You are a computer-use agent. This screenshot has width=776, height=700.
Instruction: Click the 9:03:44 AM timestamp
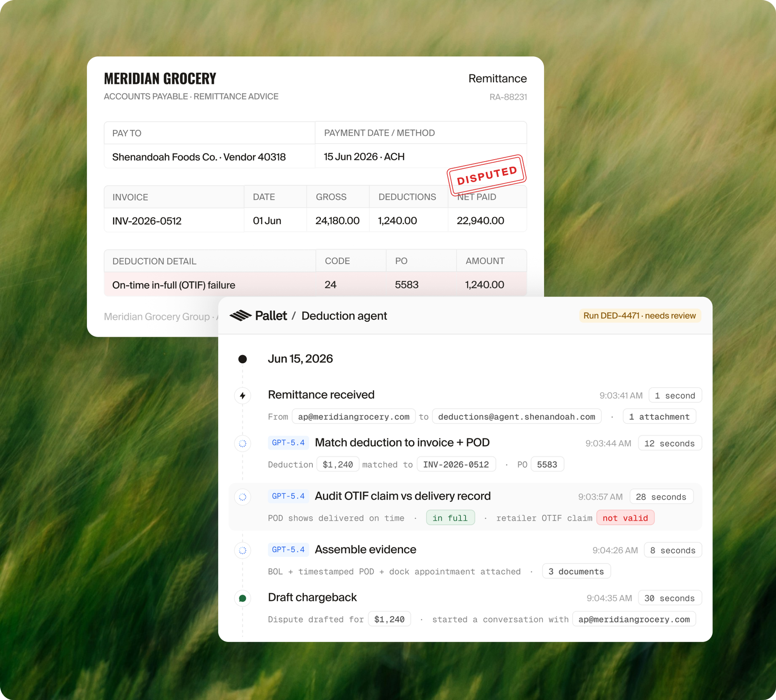608,444
